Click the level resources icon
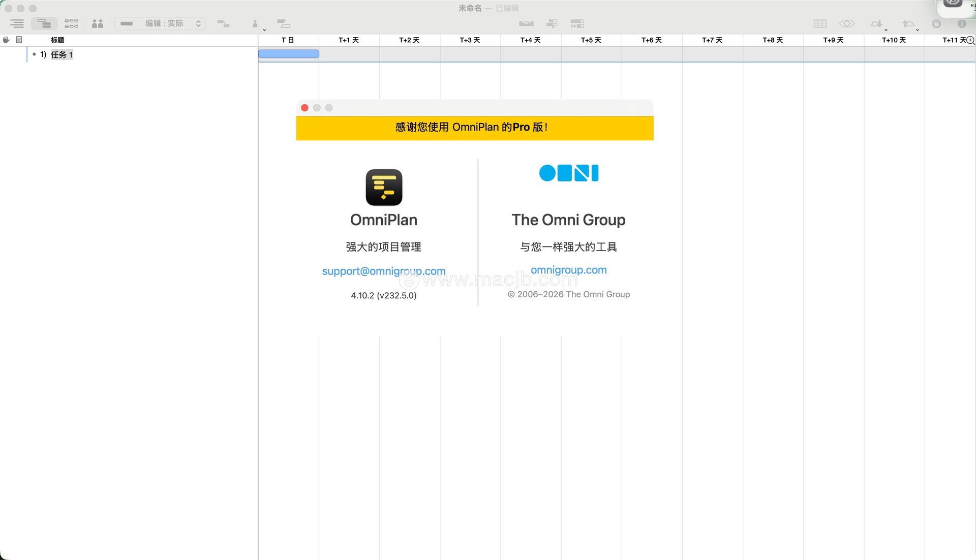The height and width of the screenshot is (560, 976). (x=526, y=23)
